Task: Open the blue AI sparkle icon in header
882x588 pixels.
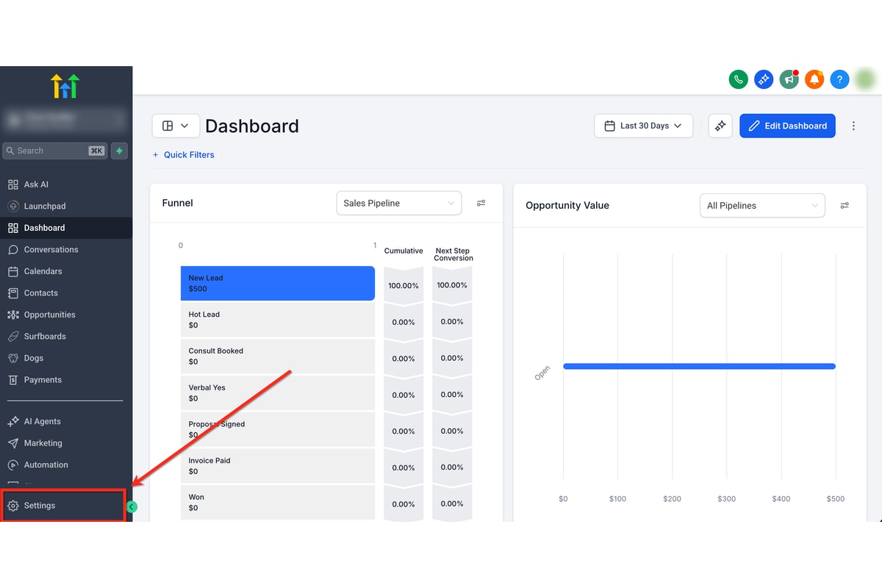Action: [764, 79]
